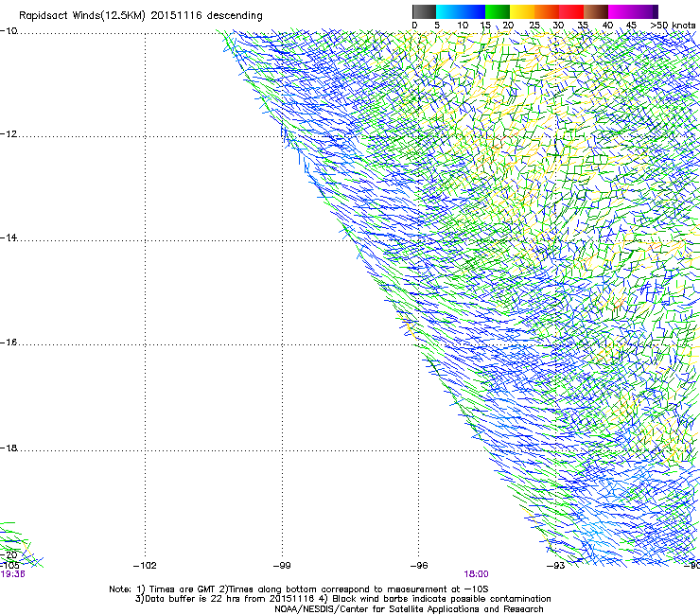Screen dimensions: 700x615
Task: Click the gray 0-5 knots swatch
Action: click(424, 11)
